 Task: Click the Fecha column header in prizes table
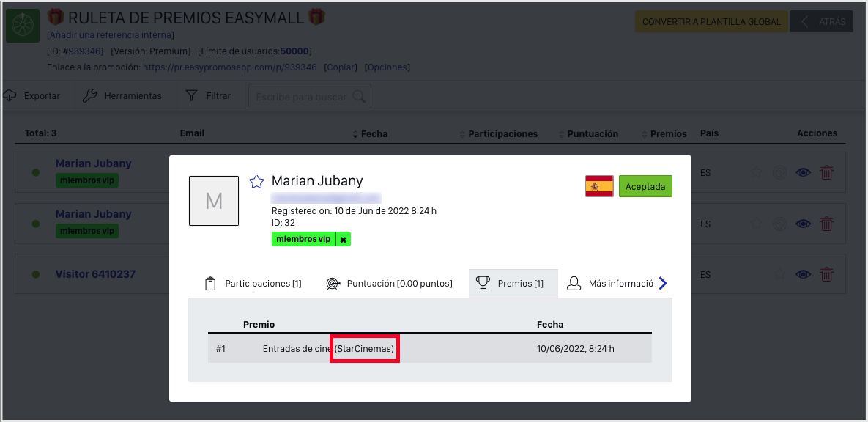coord(550,324)
